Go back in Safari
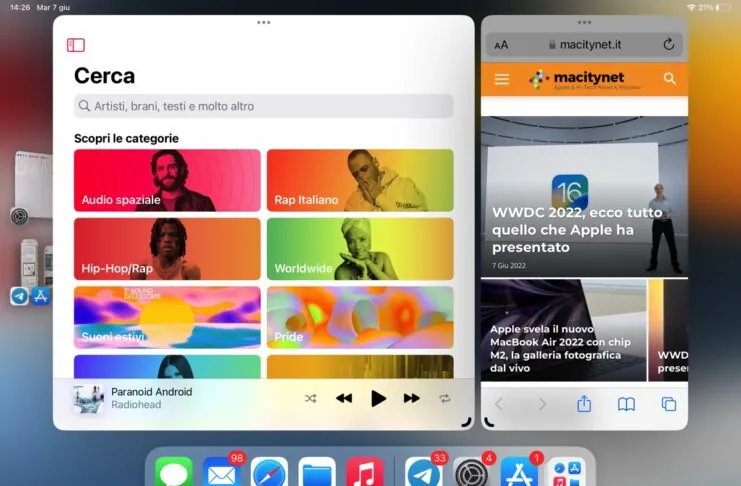Screen dimensions: 741x486 pyautogui.click(x=499, y=404)
